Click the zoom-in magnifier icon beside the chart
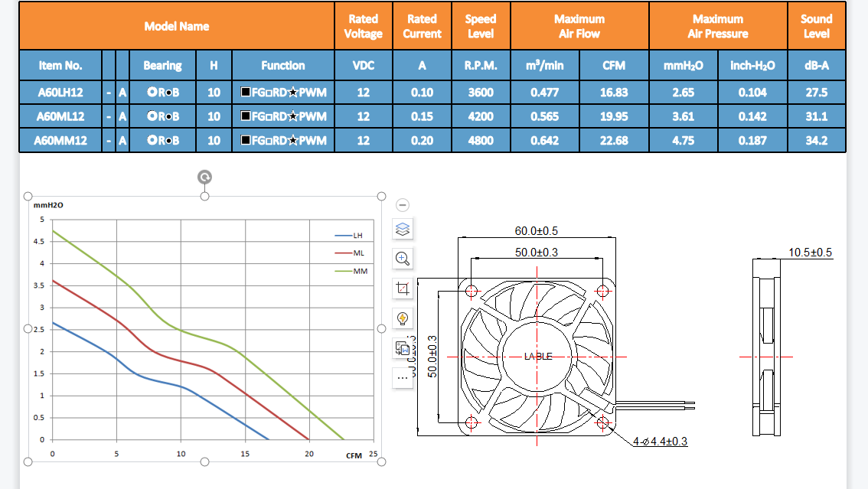The image size is (868, 489). pyautogui.click(x=403, y=259)
